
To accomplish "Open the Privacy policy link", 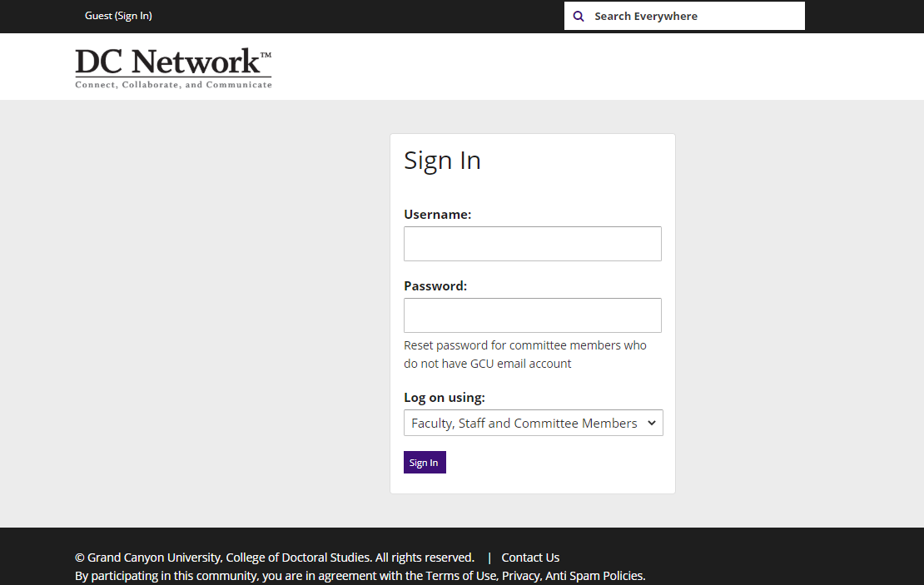I will pos(521,576).
